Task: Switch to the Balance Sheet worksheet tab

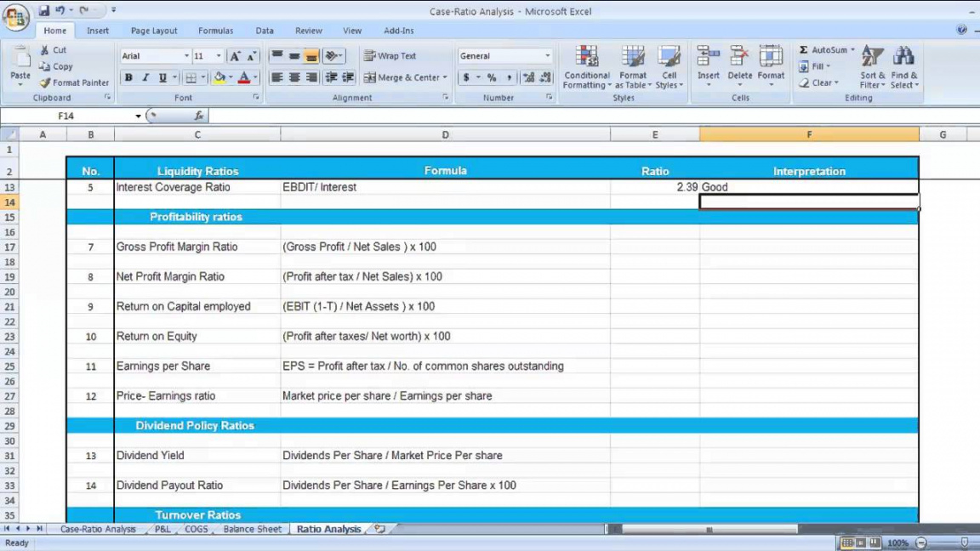Action: (x=252, y=529)
